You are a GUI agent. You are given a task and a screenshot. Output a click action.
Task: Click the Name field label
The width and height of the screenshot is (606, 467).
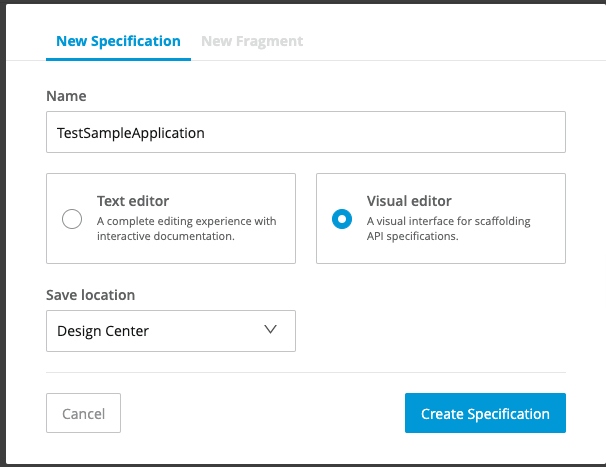pos(66,96)
